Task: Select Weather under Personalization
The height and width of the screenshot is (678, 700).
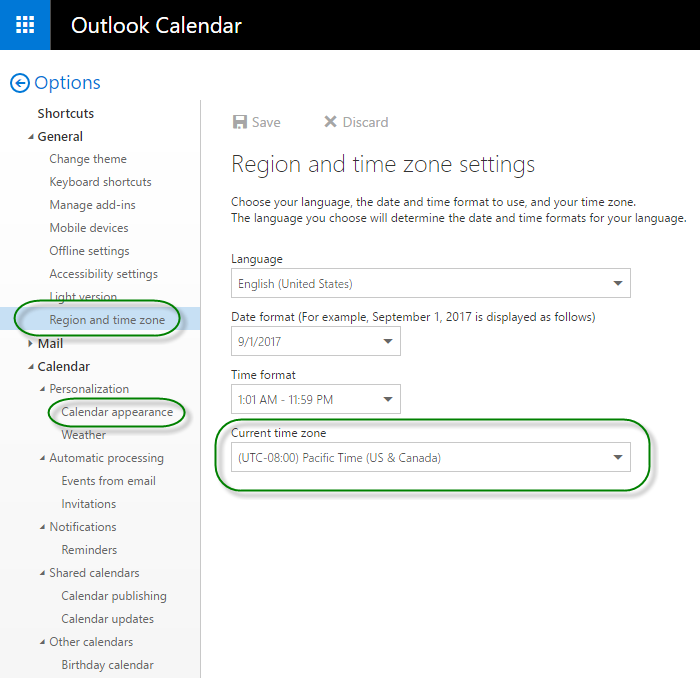Action: tap(83, 435)
